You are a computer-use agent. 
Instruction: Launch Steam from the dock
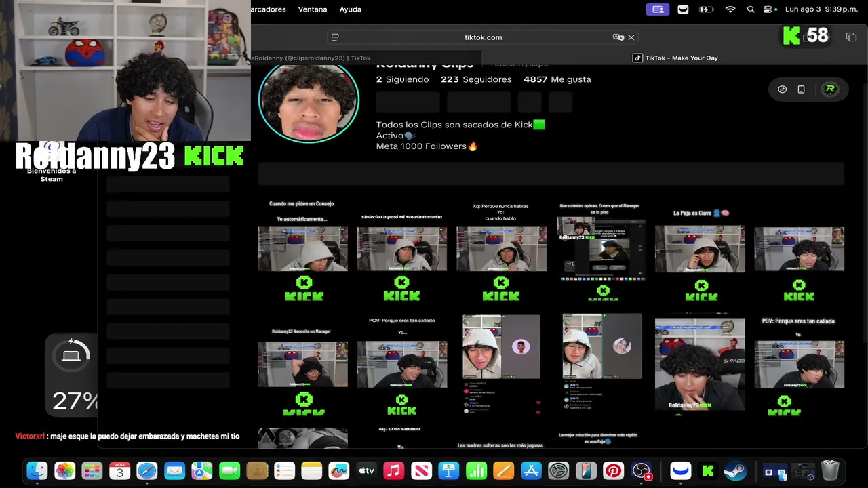pos(735,470)
